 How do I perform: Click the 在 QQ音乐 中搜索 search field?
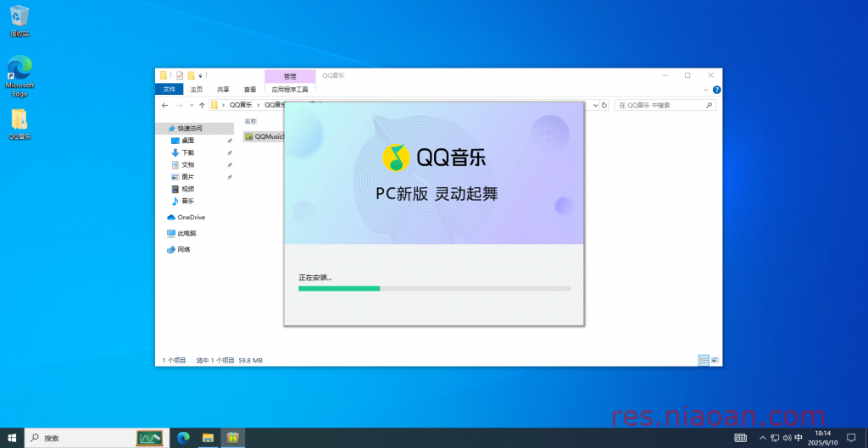tap(665, 105)
